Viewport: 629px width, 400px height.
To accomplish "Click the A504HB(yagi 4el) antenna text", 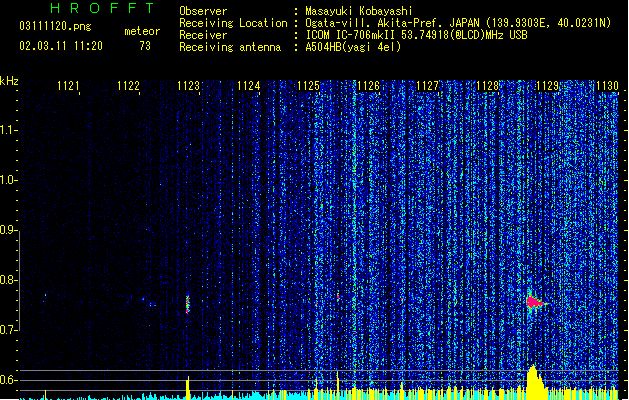I will coord(353,47).
